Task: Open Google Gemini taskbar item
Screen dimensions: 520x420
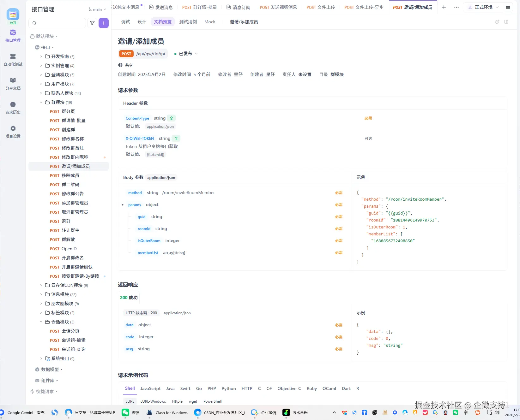Action: point(22,412)
